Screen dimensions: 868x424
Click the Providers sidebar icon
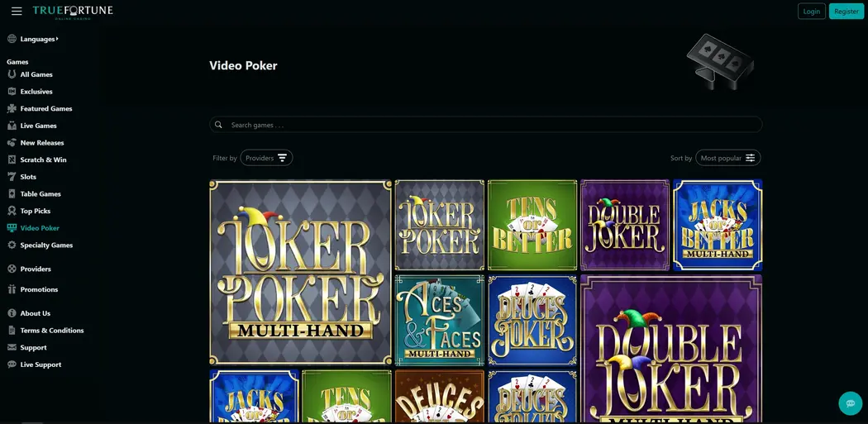click(12, 269)
